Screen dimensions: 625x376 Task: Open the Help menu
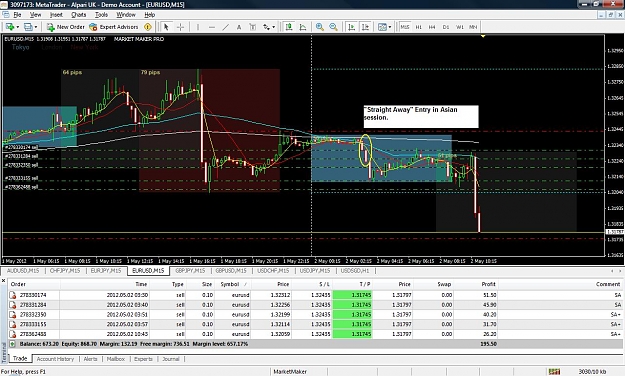coord(149,15)
